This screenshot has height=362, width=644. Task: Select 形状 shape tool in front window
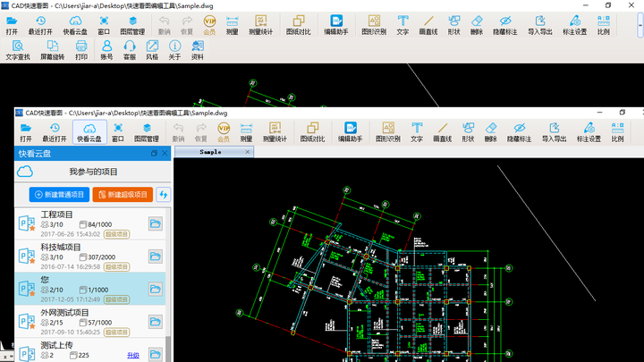(468, 132)
